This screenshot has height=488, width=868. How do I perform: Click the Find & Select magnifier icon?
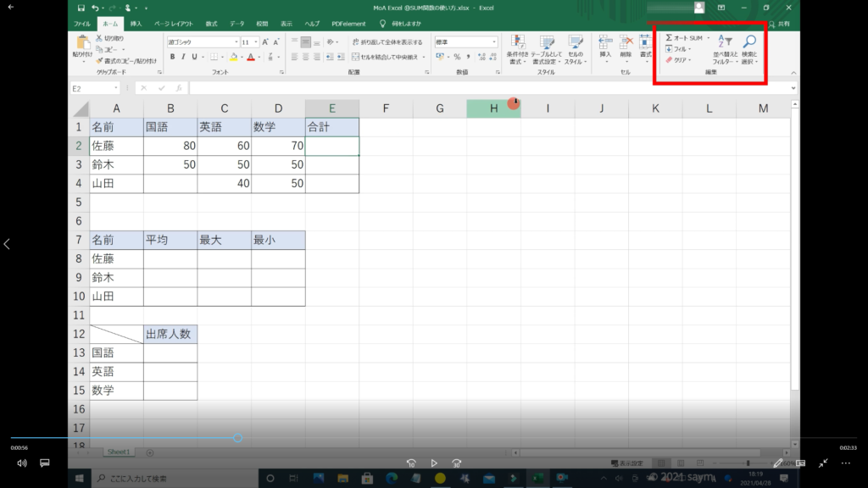749,42
